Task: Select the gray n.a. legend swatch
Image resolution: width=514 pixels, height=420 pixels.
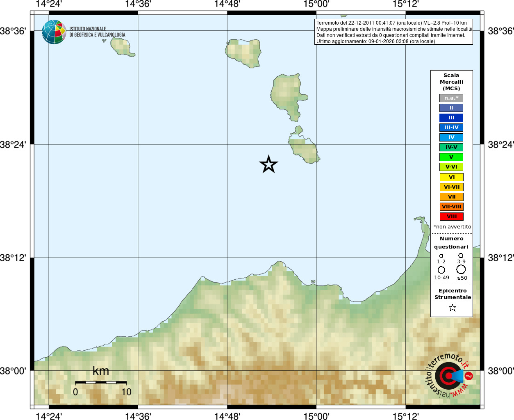Action: click(x=451, y=98)
